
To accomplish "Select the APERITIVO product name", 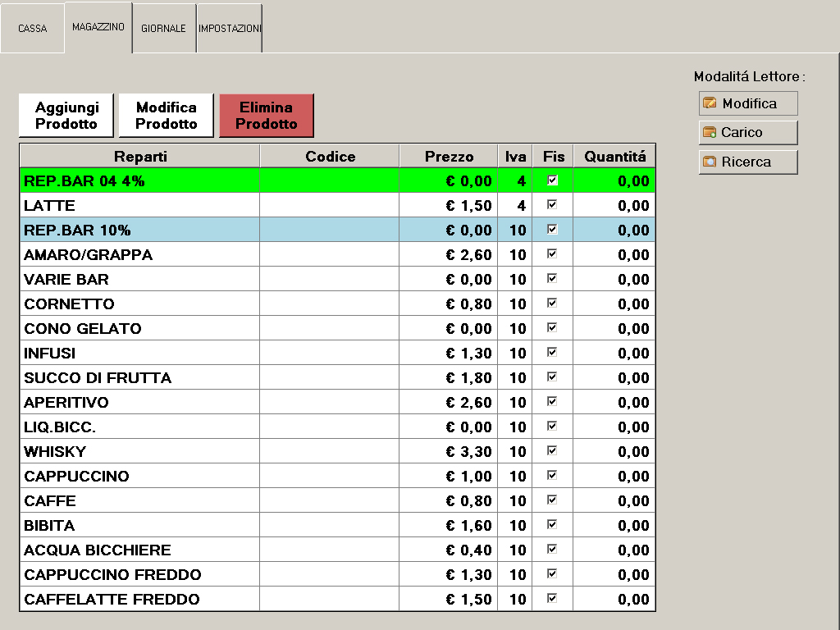I will coord(66,403).
